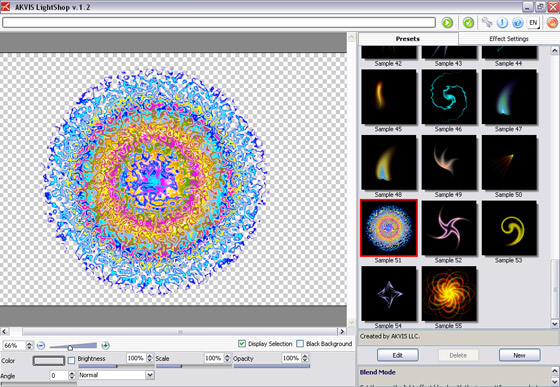Click hint panel scroll up arrow

pos(555,371)
